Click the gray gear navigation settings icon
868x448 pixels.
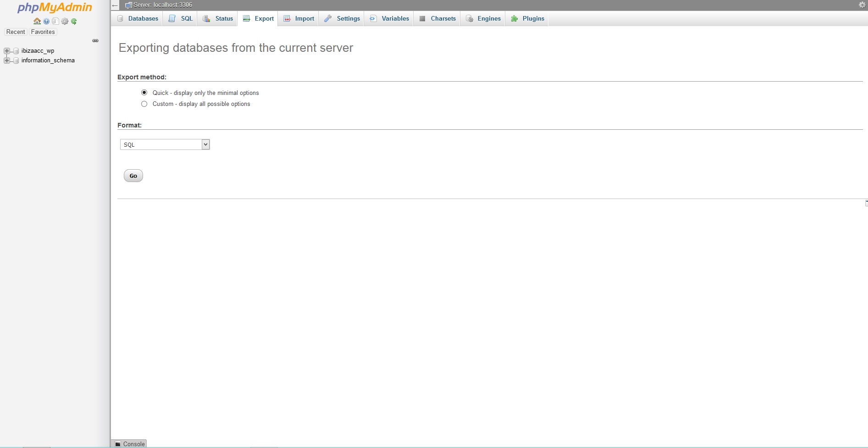(x=65, y=21)
